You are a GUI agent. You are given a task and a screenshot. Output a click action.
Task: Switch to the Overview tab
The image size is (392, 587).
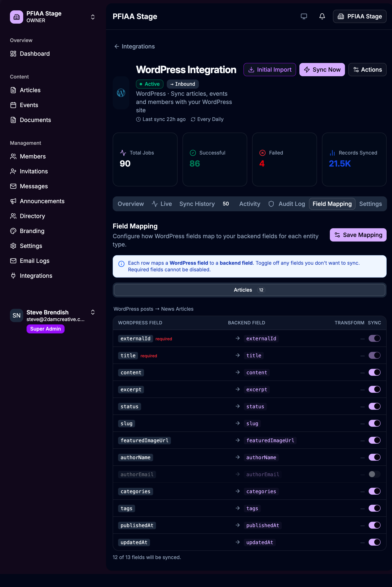131,204
